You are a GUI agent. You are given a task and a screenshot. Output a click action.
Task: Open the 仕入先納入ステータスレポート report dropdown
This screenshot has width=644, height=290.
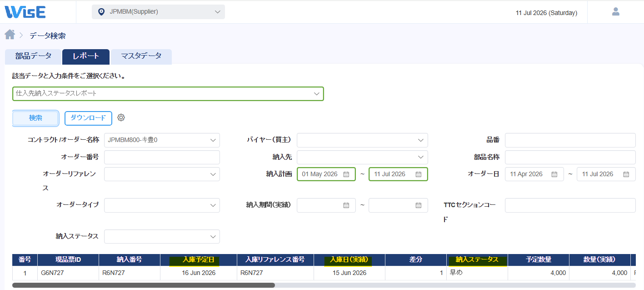click(168, 93)
